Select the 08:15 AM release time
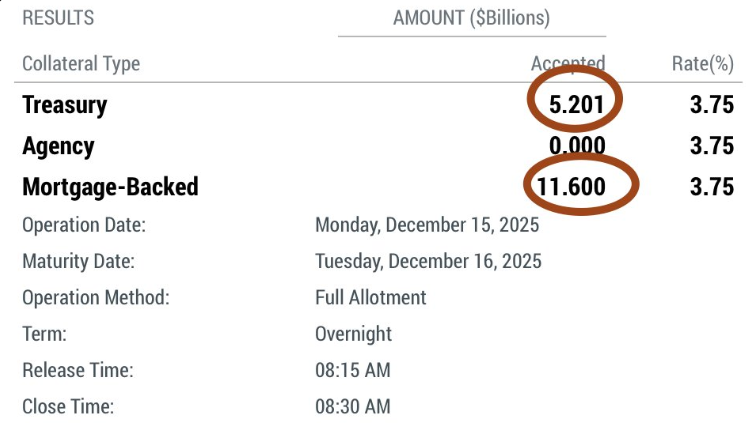This screenshot has height=423, width=748. 352,371
